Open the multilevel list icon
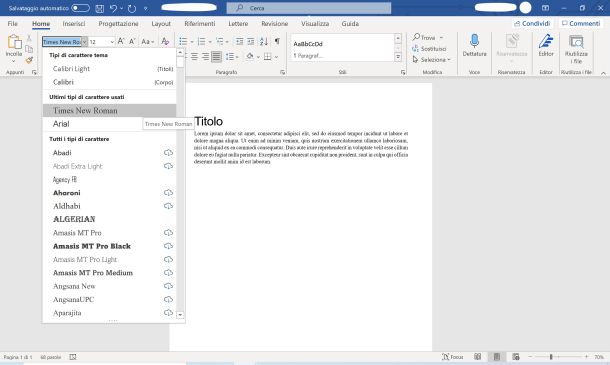 point(220,41)
